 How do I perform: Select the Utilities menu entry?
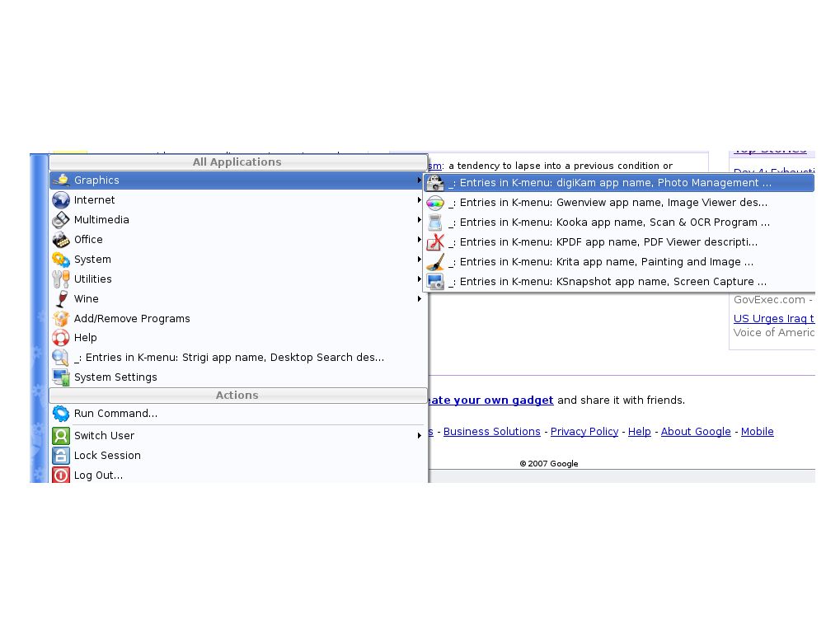pyautogui.click(x=92, y=279)
